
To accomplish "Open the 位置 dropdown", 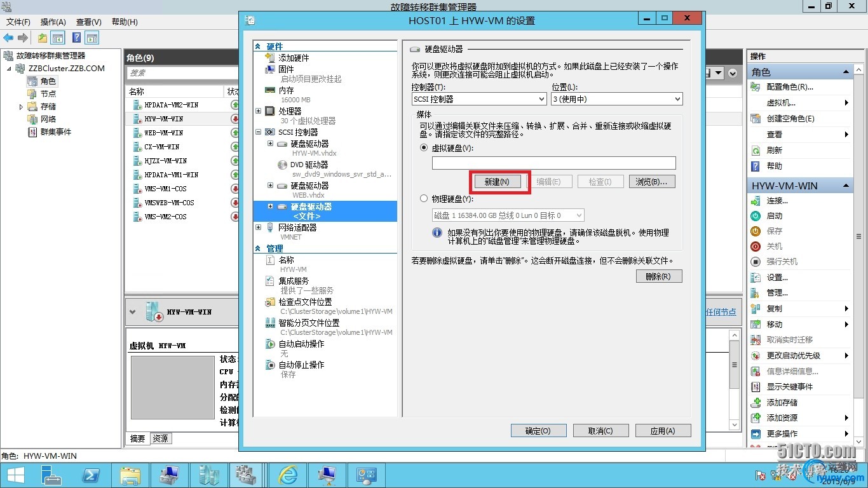I will (617, 99).
